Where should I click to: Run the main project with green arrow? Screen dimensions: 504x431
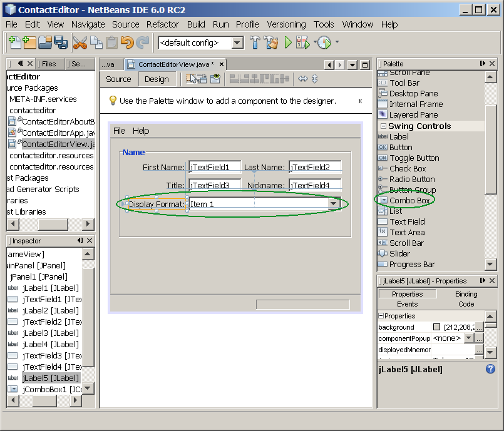coord(288,43)
